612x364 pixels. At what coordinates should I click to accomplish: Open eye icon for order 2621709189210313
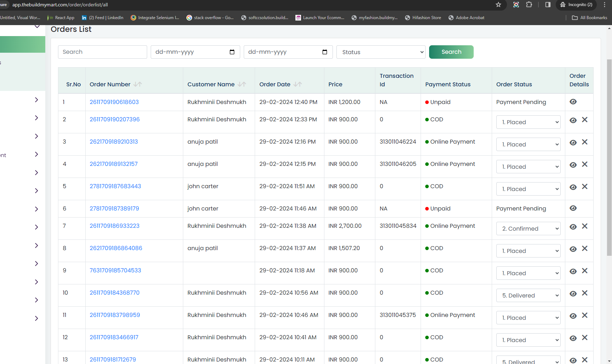click(573, 143)
